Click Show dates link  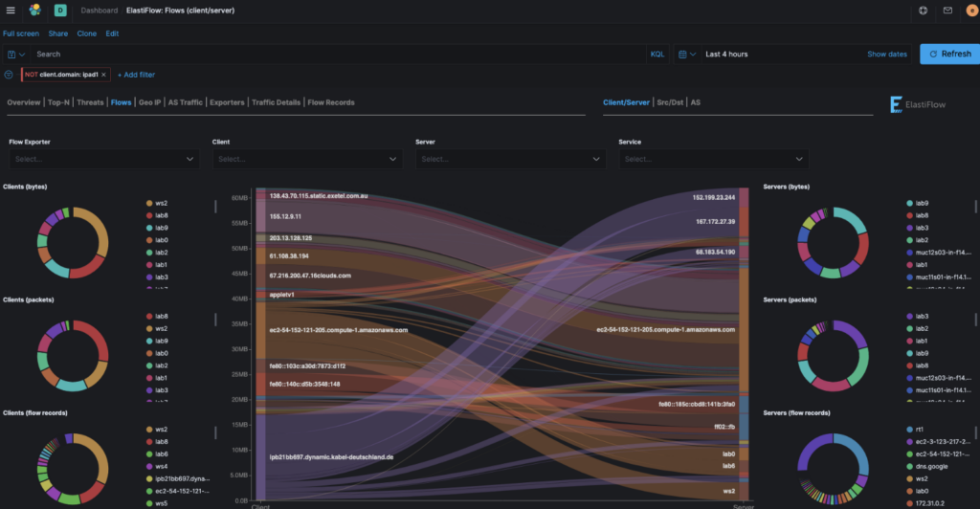pyautogui.click(x=887, y=55)
